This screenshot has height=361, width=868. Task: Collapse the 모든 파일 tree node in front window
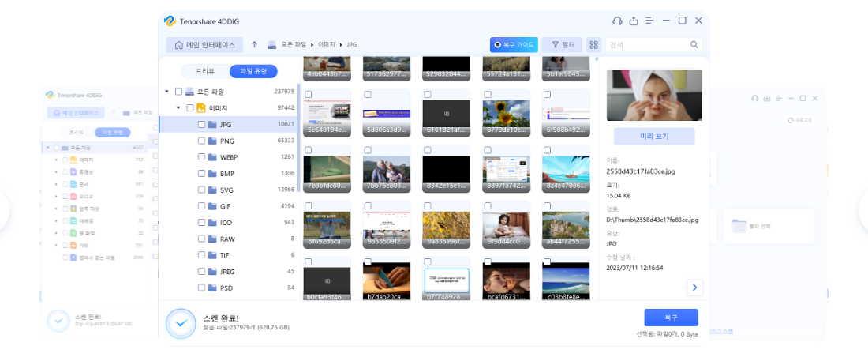(166, 92)
